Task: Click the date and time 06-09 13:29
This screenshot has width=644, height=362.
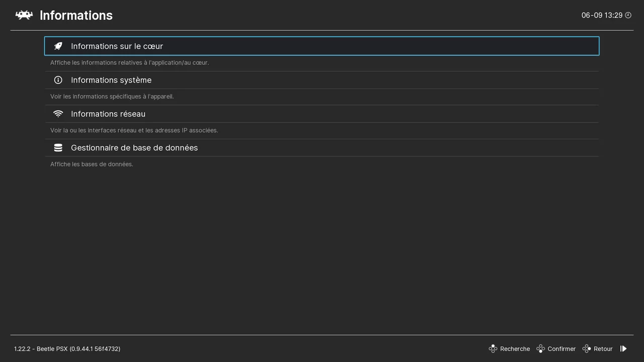Action: (x=602, y=15)
